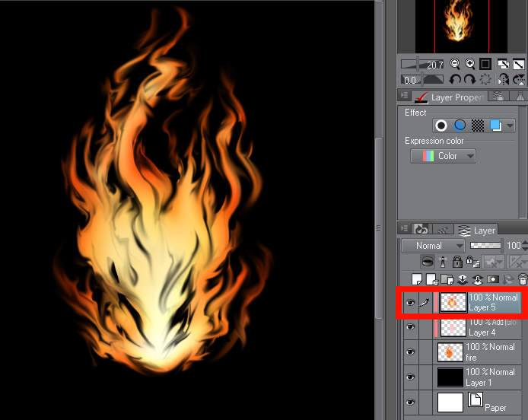Screen dimensions: 528x420
Task: Click the Paper layer white thumbnail
Action: tap(450, 402)
